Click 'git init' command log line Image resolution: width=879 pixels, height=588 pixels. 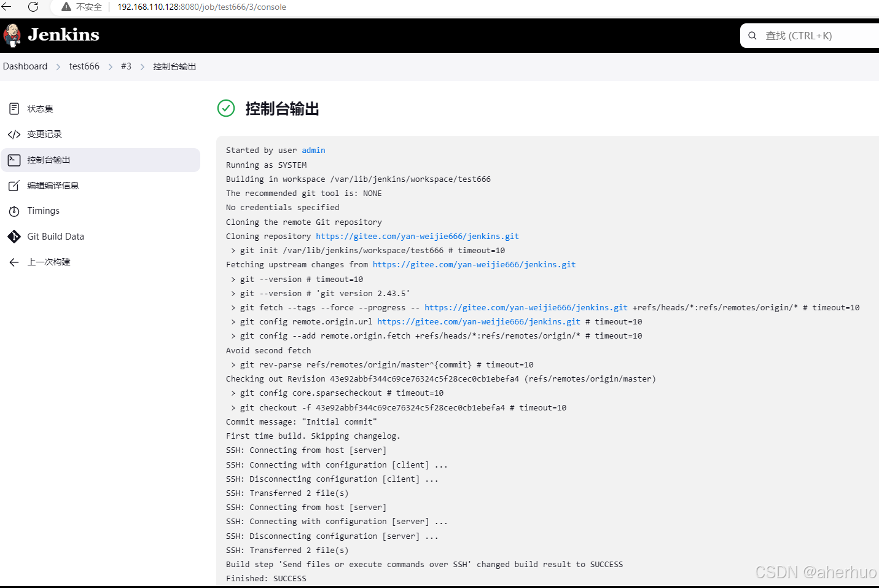tap(368, 250)
